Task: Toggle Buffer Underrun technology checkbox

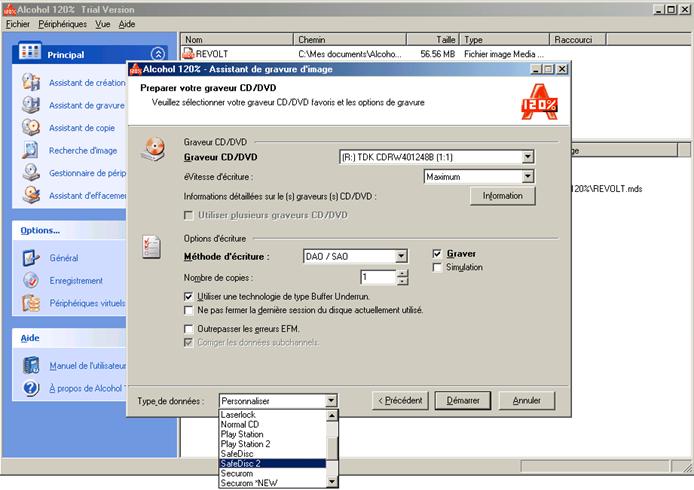Action: click(189, 297)
